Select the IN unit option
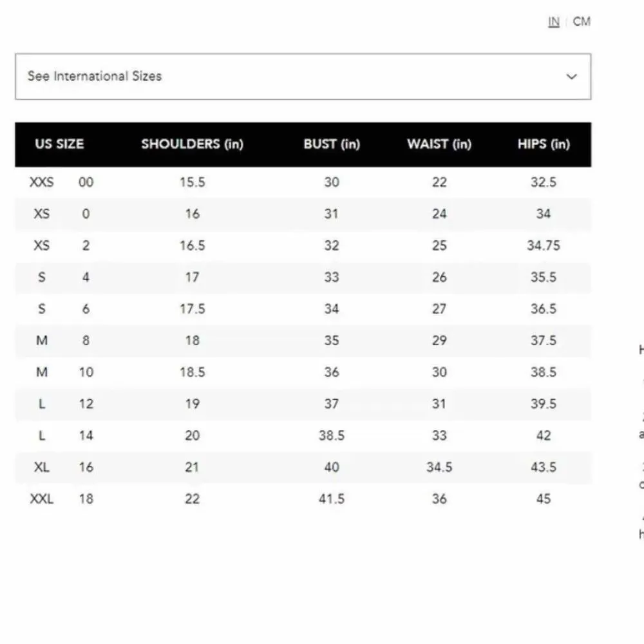Screen dimensions: 644x644 pyautogui.click(x=554, y=22)
